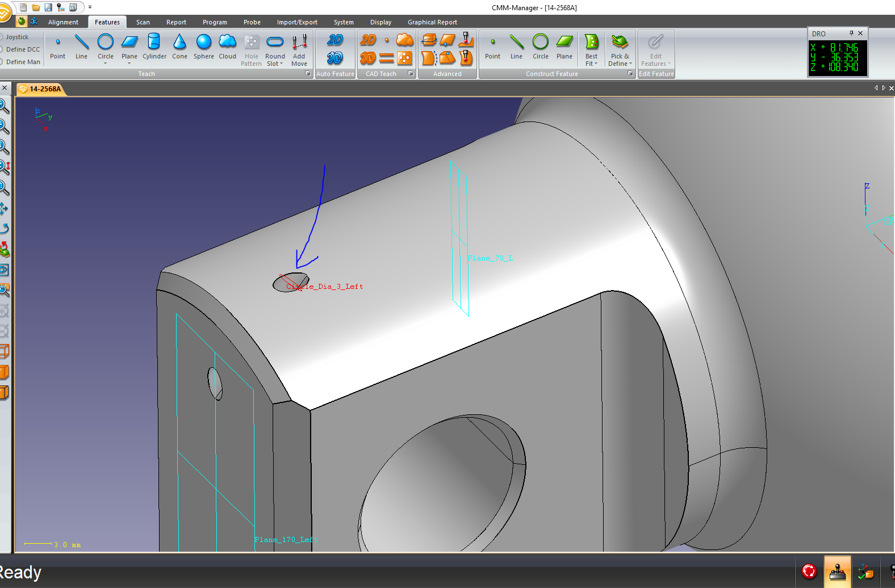Click the Circle_Dia_3_Left feature label
895x588 pixels.
click(324, 287)
